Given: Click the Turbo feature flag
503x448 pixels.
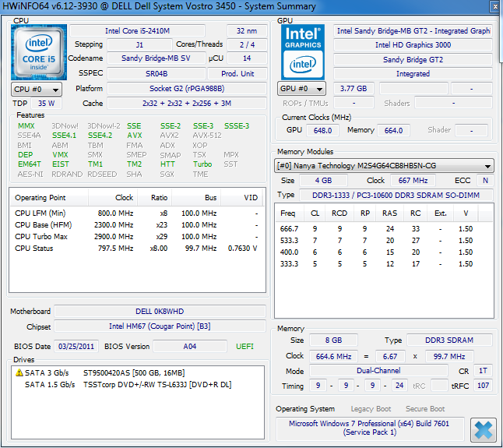Looking at the screenshot, I should [202, 164].
